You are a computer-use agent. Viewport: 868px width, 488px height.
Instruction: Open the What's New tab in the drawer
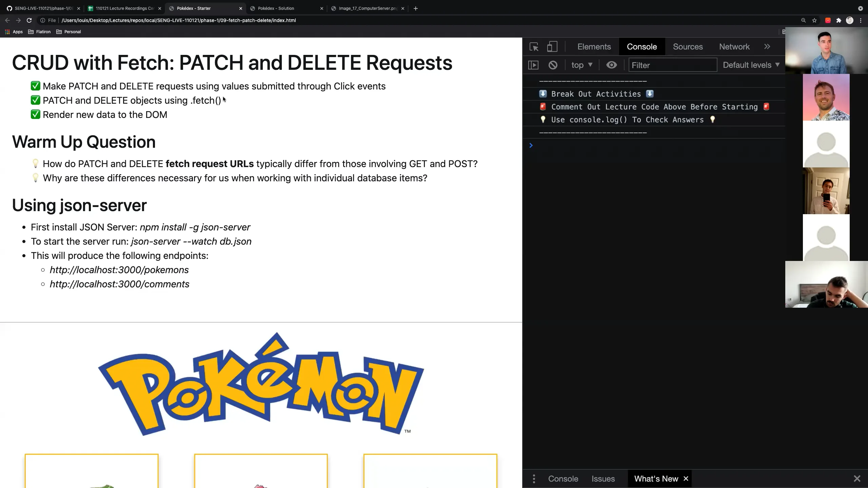[x=656, y=479]
